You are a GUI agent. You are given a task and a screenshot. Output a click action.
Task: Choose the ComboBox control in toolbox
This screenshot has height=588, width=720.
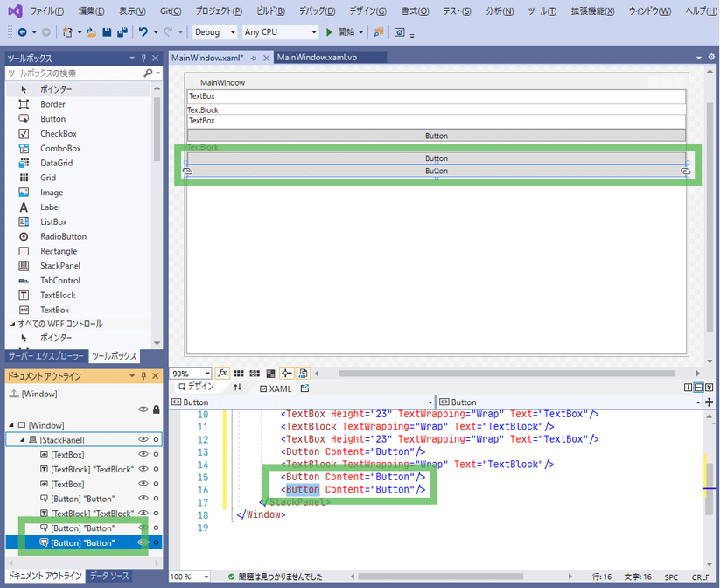click(x=60, y=149)
